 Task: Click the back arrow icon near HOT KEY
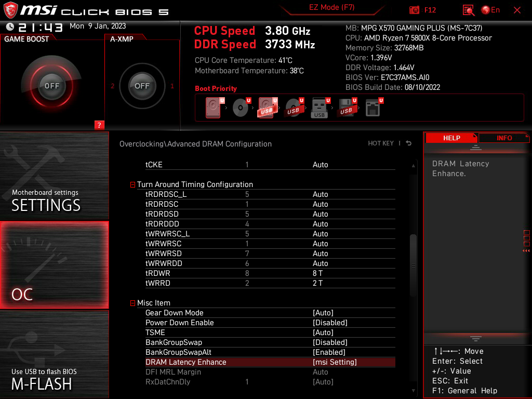tap(409, 143)
